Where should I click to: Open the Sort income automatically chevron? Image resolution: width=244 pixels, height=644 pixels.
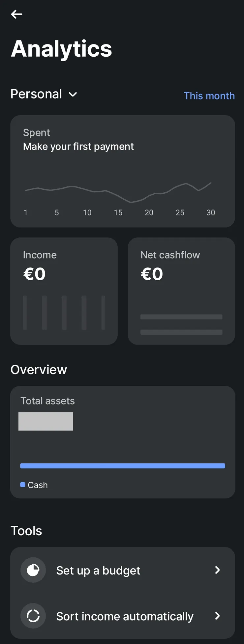(217, 616)
